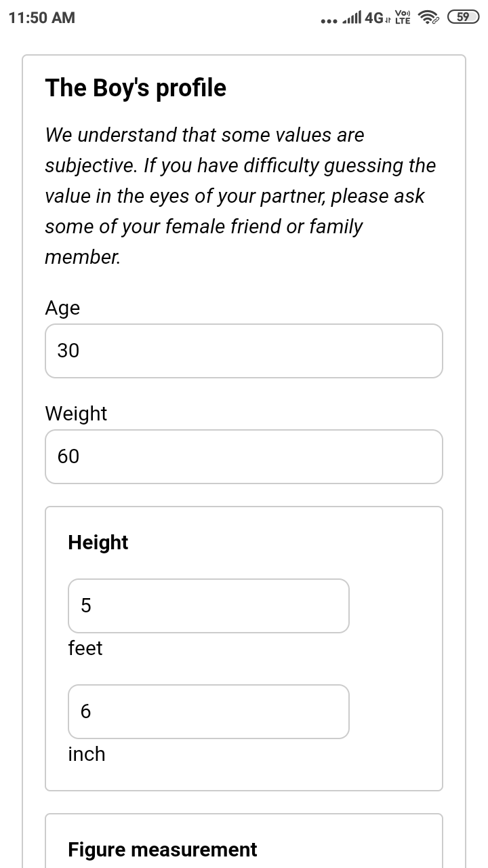Screen dimensions: 488x868
Task: Tap the Figure measurement section heading
Action: [163, 850]
